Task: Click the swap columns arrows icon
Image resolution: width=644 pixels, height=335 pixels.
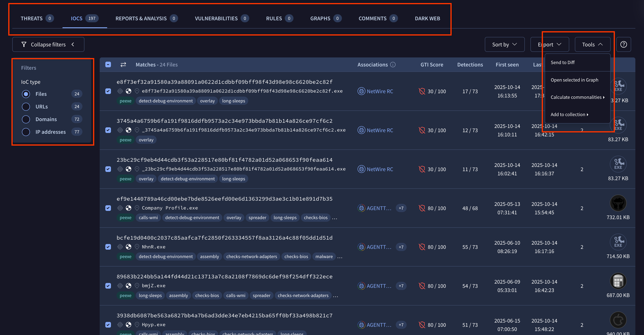Action: pyautogui.click(x=123, y=65)
